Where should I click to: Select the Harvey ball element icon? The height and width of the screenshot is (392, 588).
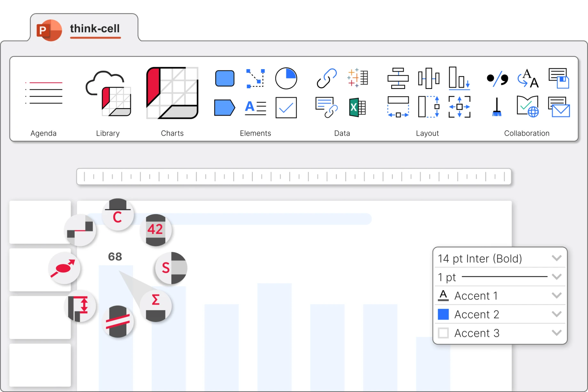[x=286, y=78]
